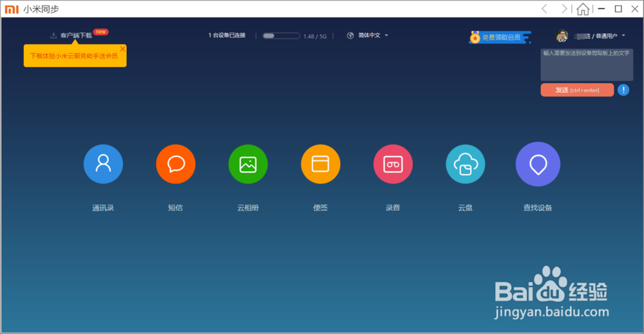
Task: Click the 通讯录 text label
Action: [103, 208]
